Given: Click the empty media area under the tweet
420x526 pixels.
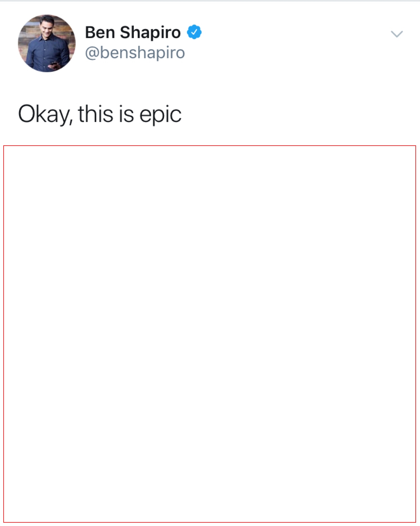Looking at the screenshot, I should coord(210,334).
